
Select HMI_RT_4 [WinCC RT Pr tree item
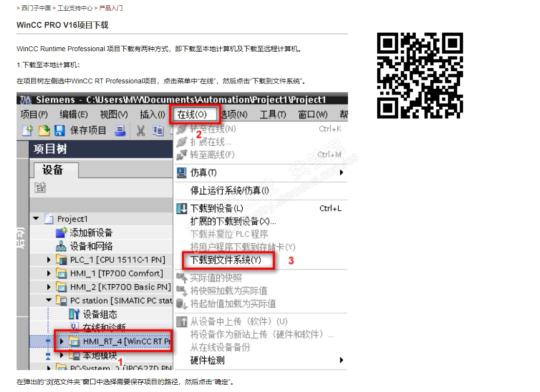click(127, 341)
